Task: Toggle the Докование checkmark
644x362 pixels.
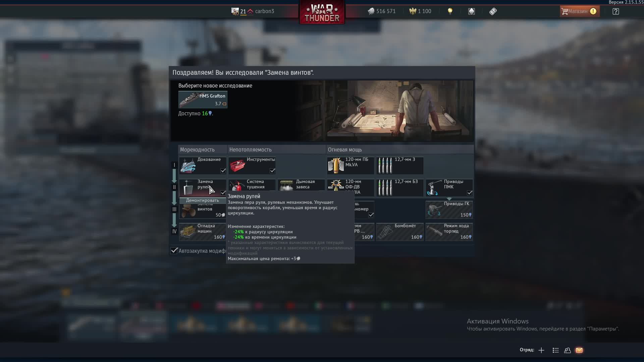Action: click(223, 171)
